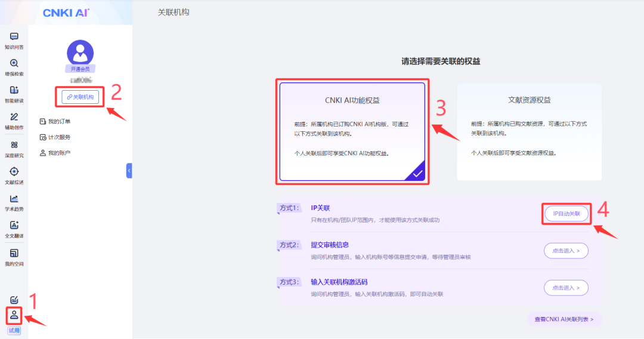Select the 智能研读 sidebar icon
The width and height of the screenshot is (644, 339).
pos(14,94)
